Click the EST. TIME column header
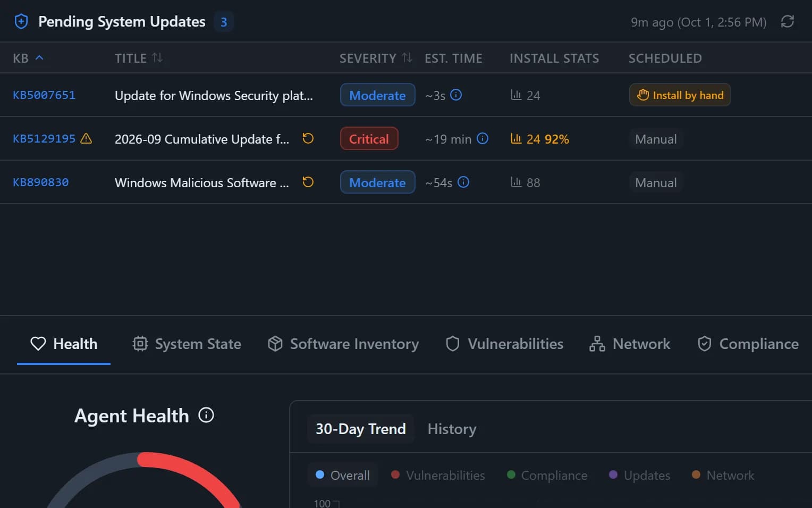The height and width of the screenshot is (508, 812). pyautogui.click(x=453, y=58)
